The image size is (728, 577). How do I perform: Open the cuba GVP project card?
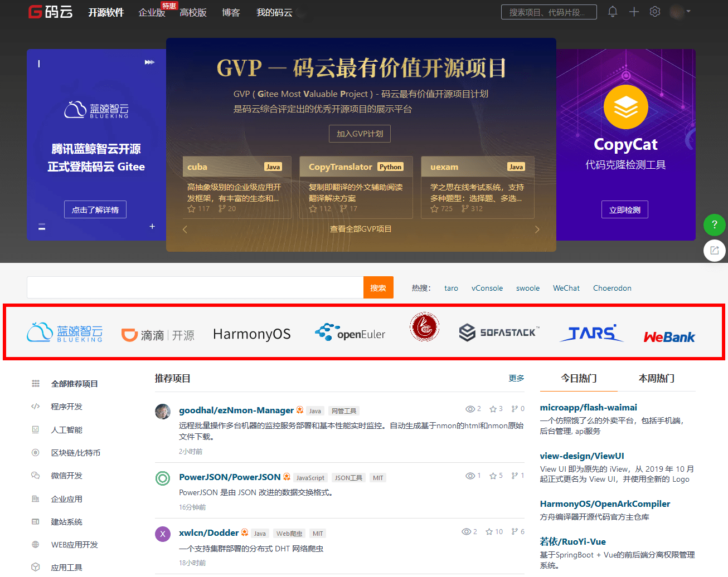tap(237, 187)
